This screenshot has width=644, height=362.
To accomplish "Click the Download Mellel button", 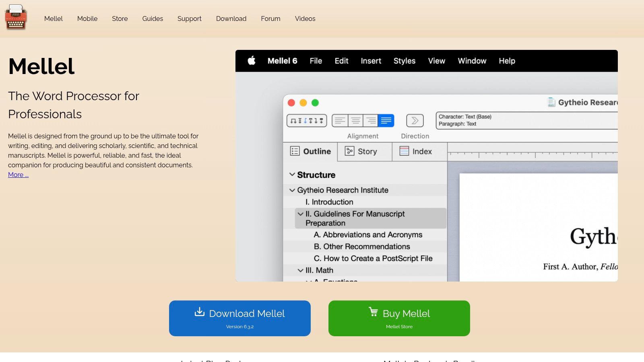I will point(240,318).
